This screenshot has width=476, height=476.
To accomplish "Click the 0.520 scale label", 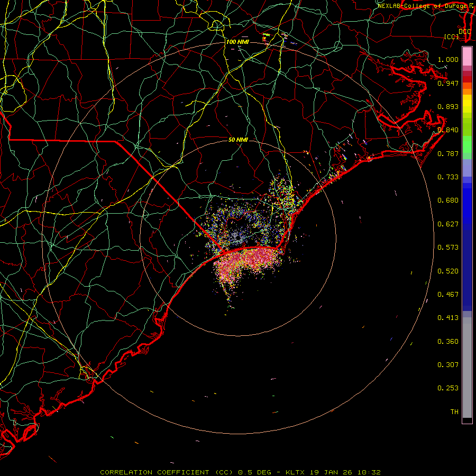I will (448, 271).
